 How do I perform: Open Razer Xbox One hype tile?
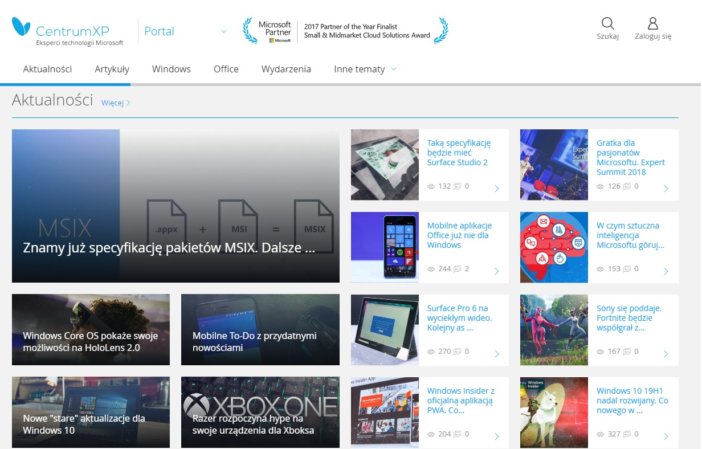click(x=260, y=412)
